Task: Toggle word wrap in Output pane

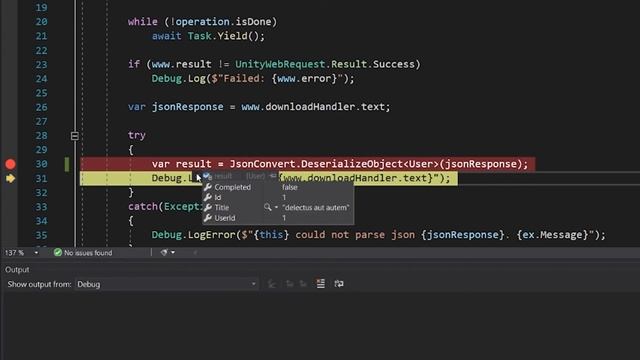Action: [x=339, y=284]
